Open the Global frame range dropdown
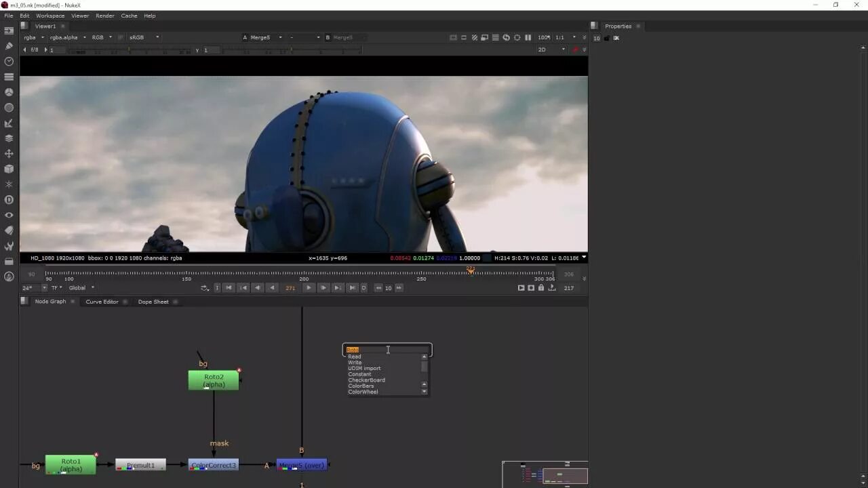868x488 pixels. tap(82, 288)
